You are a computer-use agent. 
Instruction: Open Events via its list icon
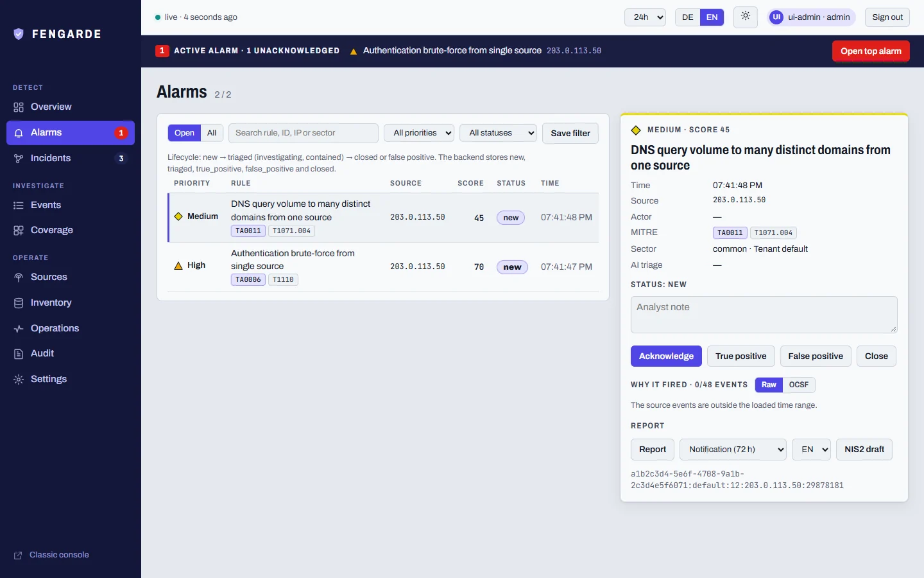pos(19,206)
